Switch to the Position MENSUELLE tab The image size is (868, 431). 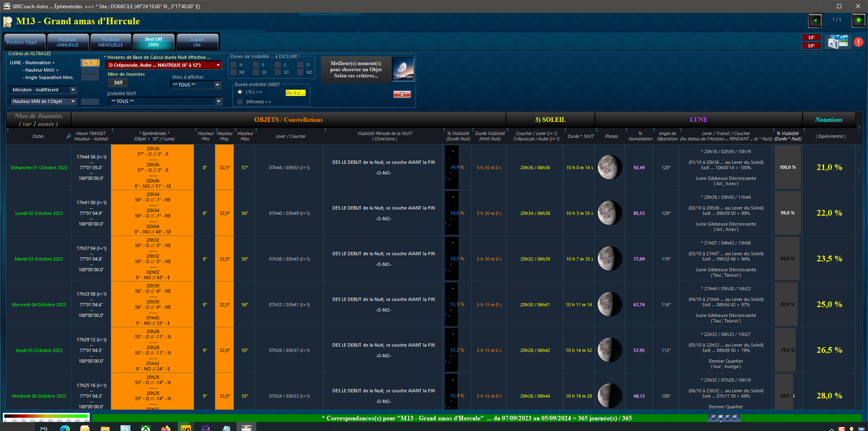click(111, 42)
